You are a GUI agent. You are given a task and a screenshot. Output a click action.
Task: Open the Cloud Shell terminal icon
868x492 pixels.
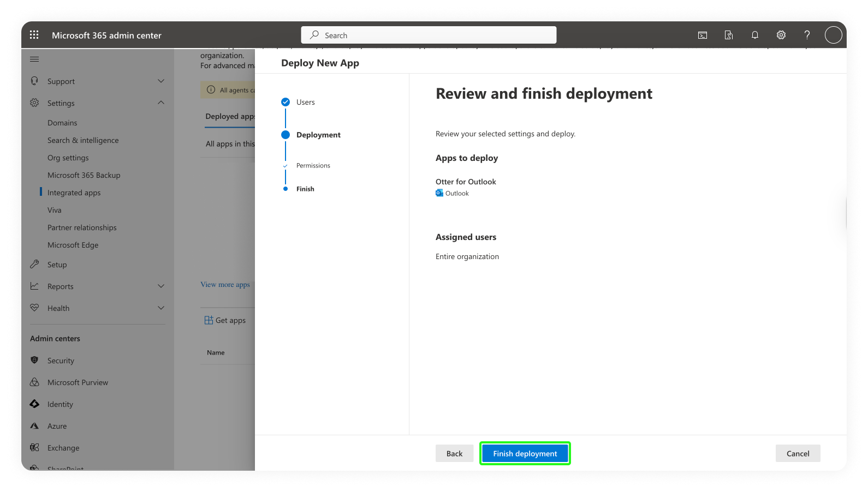(703, 35)
